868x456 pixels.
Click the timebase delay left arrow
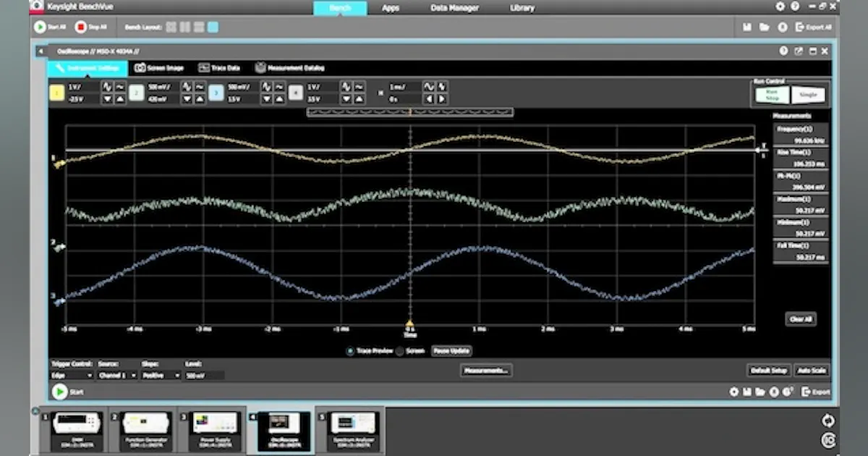click(429, 99)
